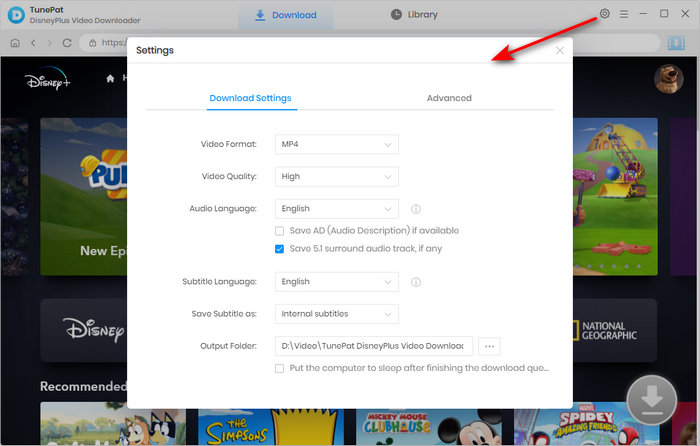
Task: Browse output folder with the three-dots button
Action: coord(489,346)
